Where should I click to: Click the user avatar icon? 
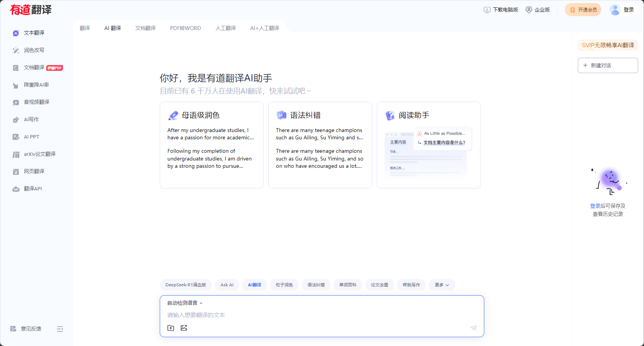tap(615, 10)
